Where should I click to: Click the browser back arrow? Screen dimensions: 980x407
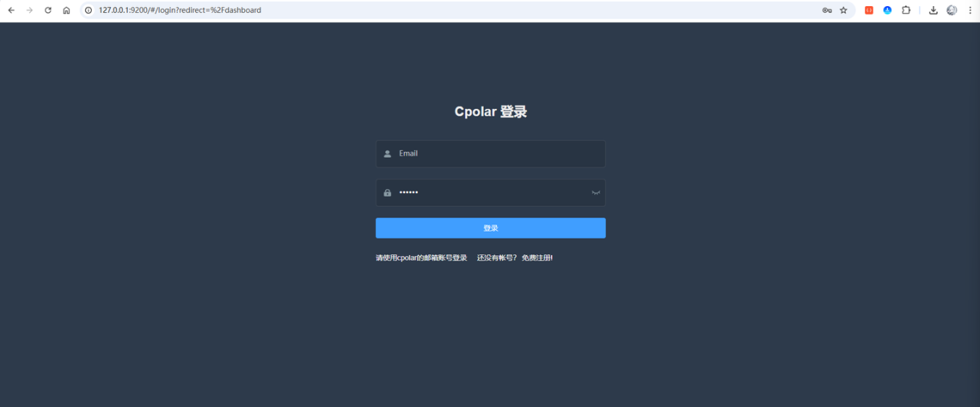click(11, 11)
